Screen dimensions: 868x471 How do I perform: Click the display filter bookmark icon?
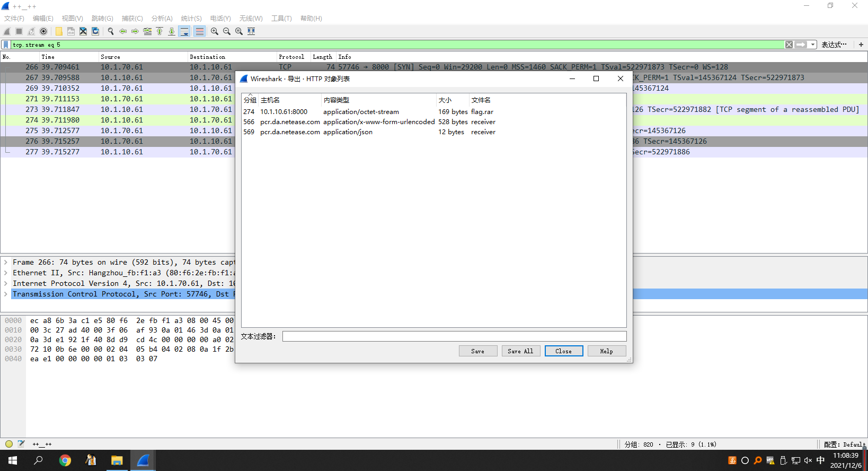coord(6,45)
